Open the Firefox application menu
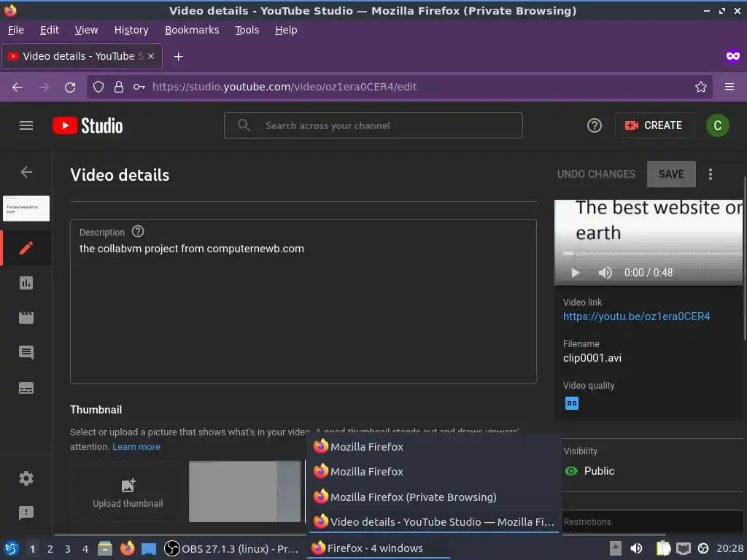Screen dimensions: 747x560 point(729,87)
